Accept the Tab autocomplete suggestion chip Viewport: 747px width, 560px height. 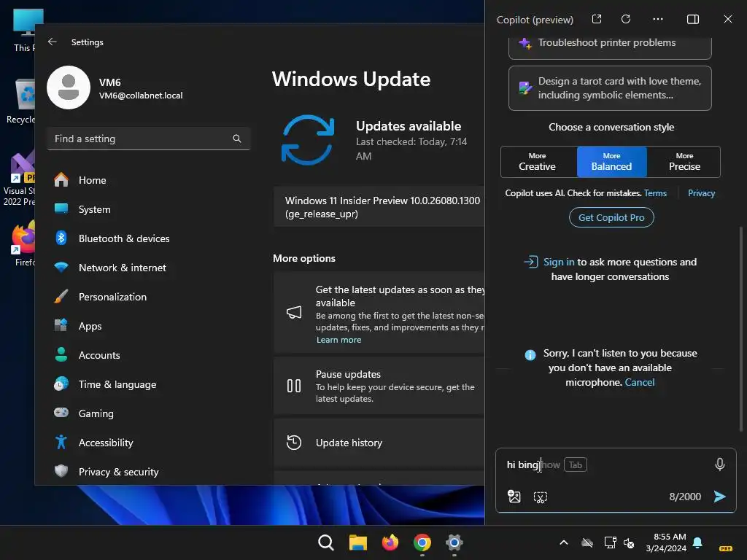576,464
